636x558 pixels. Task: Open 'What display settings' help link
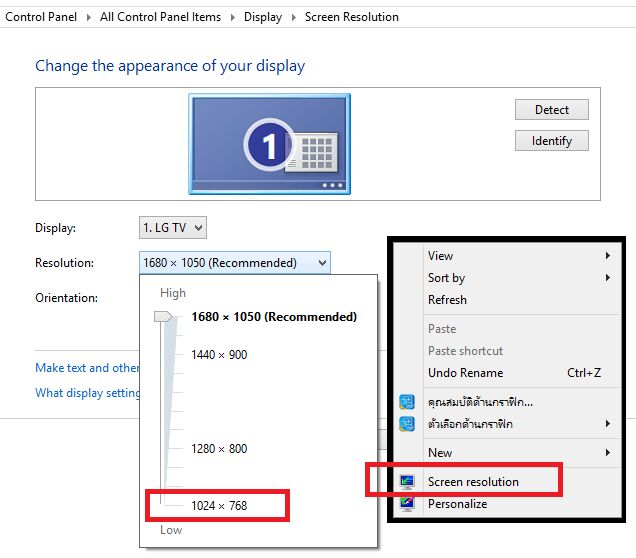[x=87, y=393]
